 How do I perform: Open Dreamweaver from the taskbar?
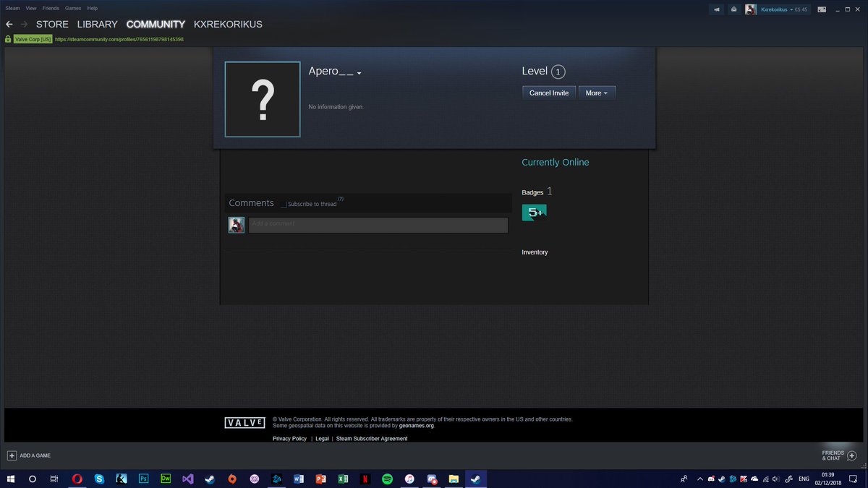point(166,479)
